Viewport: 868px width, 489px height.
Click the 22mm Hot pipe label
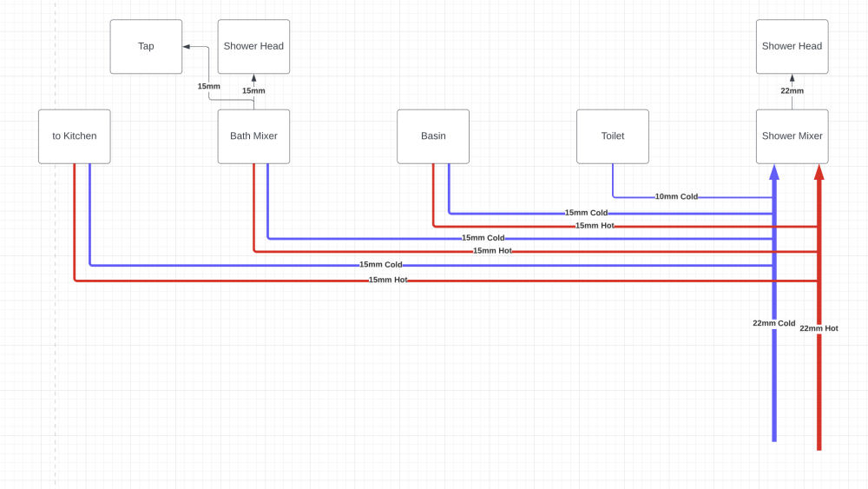819,328
